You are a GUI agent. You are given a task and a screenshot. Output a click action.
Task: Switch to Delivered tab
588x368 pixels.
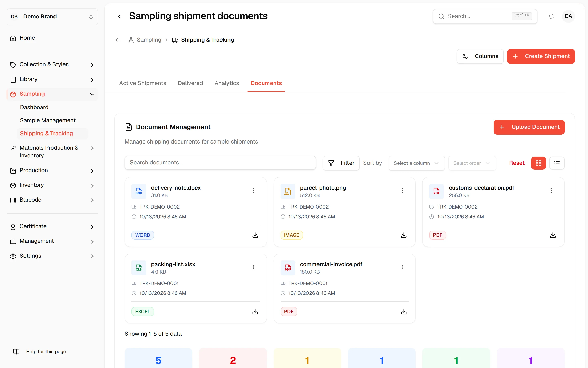click(x=190, y=83)
